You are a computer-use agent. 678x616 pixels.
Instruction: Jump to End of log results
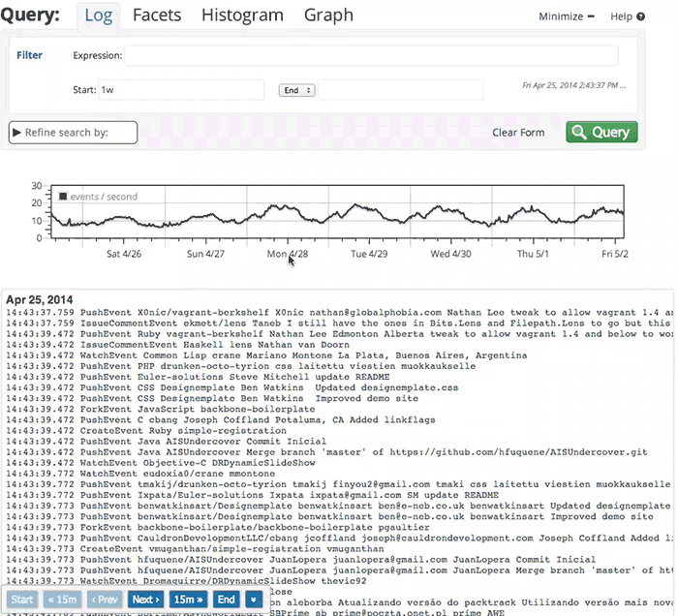coord(226,600)
